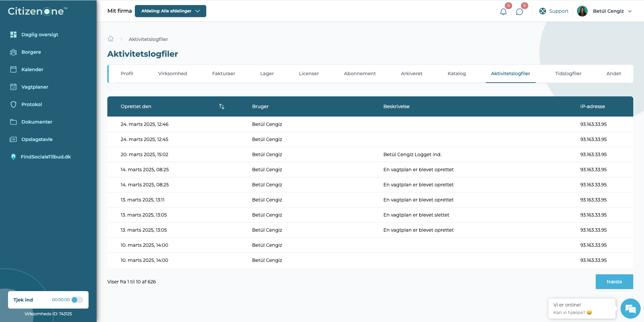The height and width of the screenshot is (322, 644).
Task: Open the Protokol shield icon
Action: [x=13, y=104]
